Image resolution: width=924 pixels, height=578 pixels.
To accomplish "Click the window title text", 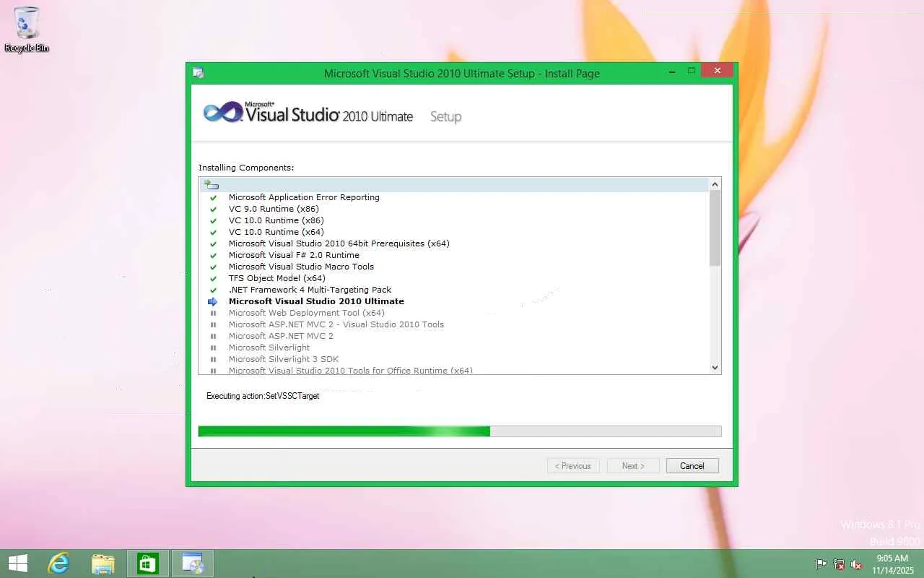I will coord(462,73).
